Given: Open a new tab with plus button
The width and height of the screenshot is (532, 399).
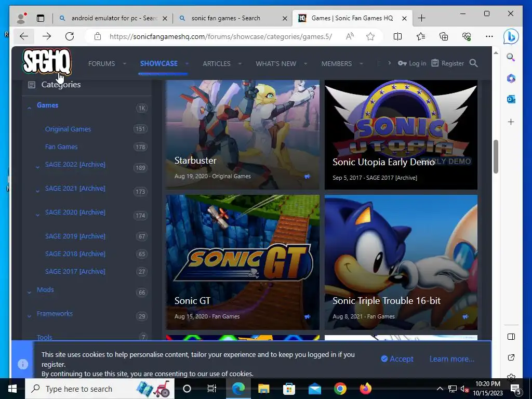Looking at the screenshot, I should (421, 18).
